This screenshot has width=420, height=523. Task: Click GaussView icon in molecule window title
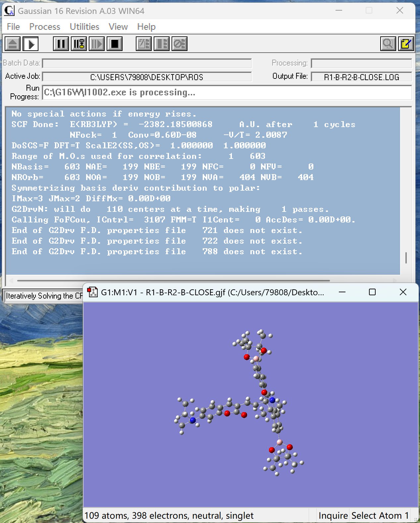(92, 292)
